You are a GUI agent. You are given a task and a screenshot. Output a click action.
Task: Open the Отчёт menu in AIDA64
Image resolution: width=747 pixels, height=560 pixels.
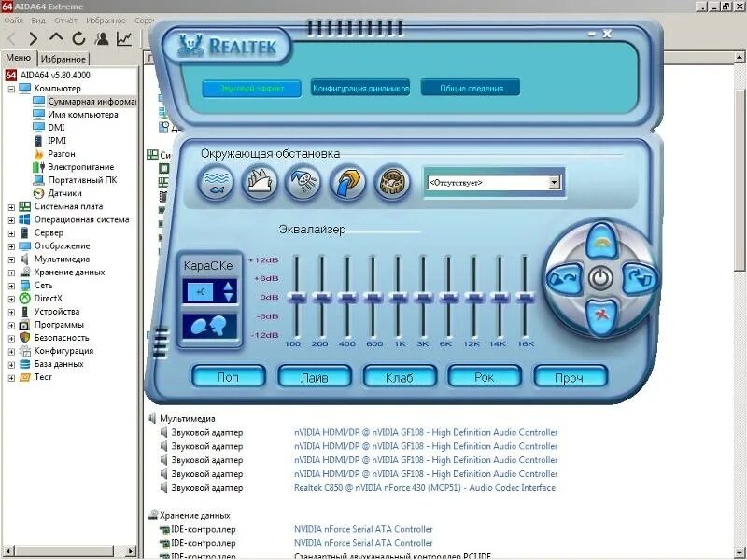pos(65,21)
